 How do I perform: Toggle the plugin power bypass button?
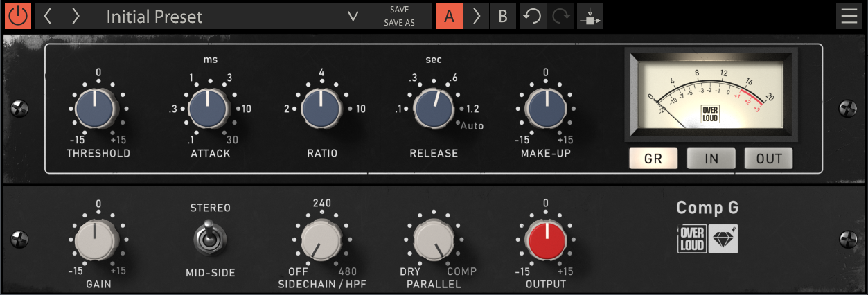(x=18, y=16)
